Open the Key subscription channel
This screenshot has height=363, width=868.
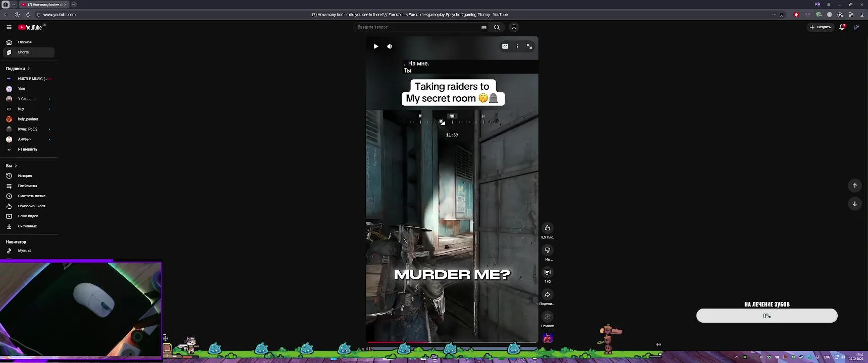[x=29, y=109]
